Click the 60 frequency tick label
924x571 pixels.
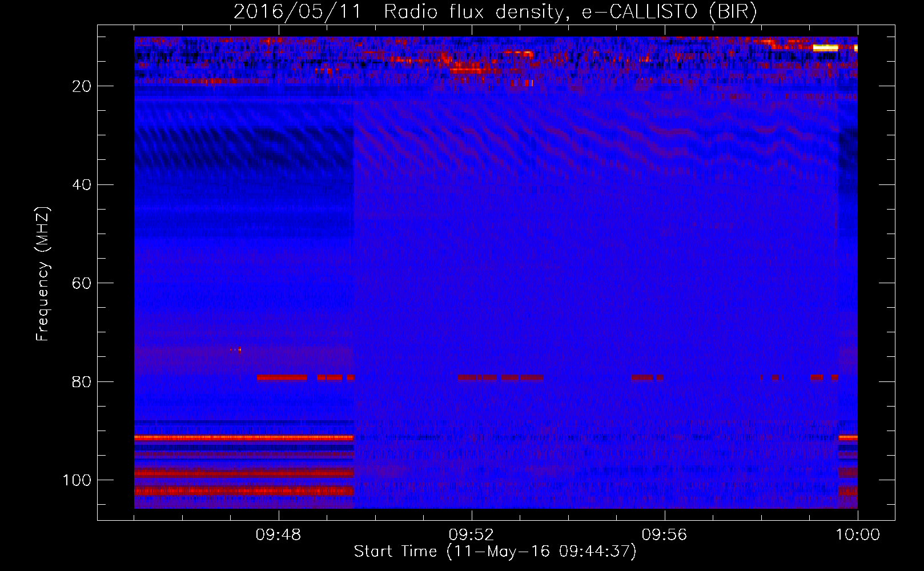[x=82, y=283]
